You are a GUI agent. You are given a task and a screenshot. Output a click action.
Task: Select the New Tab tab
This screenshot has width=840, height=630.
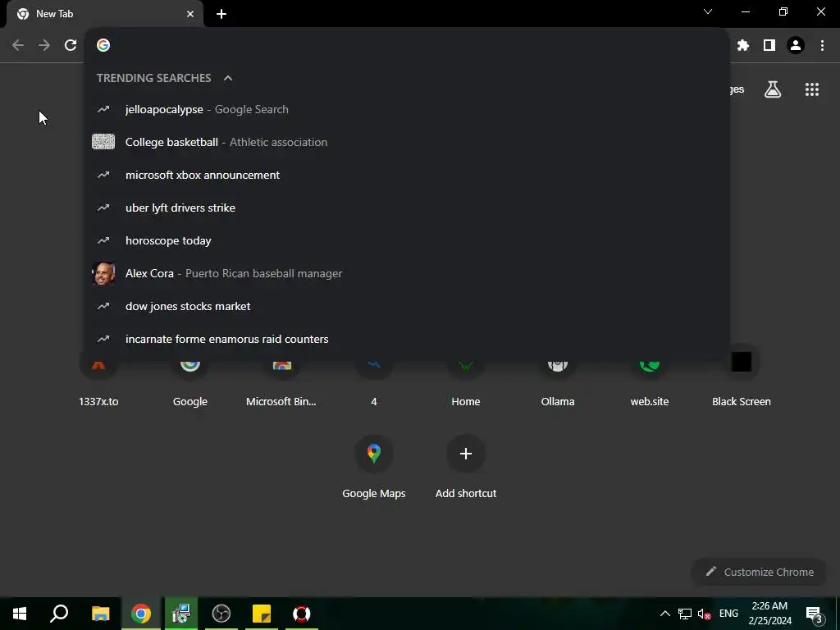click(105, 14)
